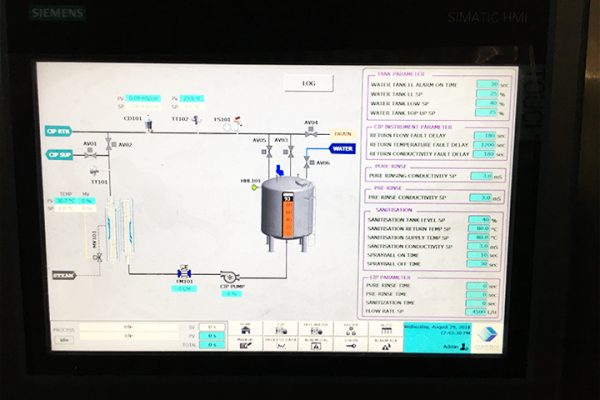Toggle valve AV06 on water line
Viewport: 600px width, 400px height.
click(x=307, y=162)
